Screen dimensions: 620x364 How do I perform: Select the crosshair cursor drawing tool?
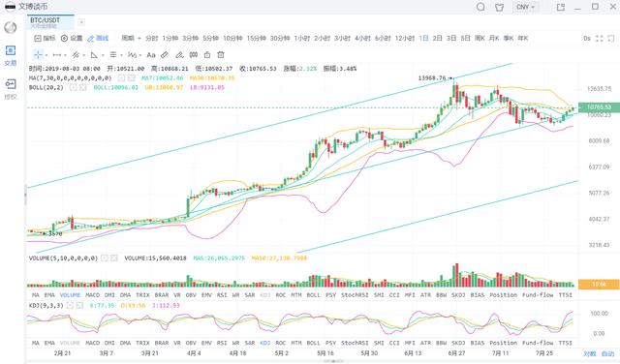click(38, 55)
